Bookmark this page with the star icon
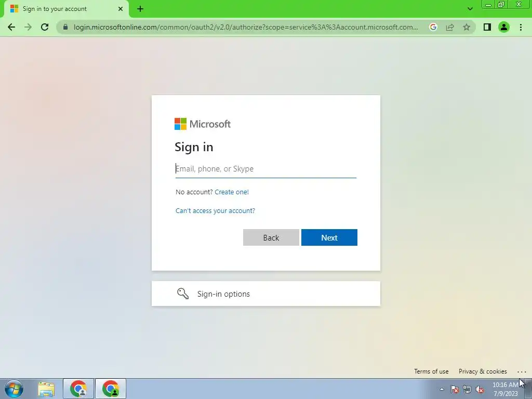The image size is (532, 399). (467, 27)
